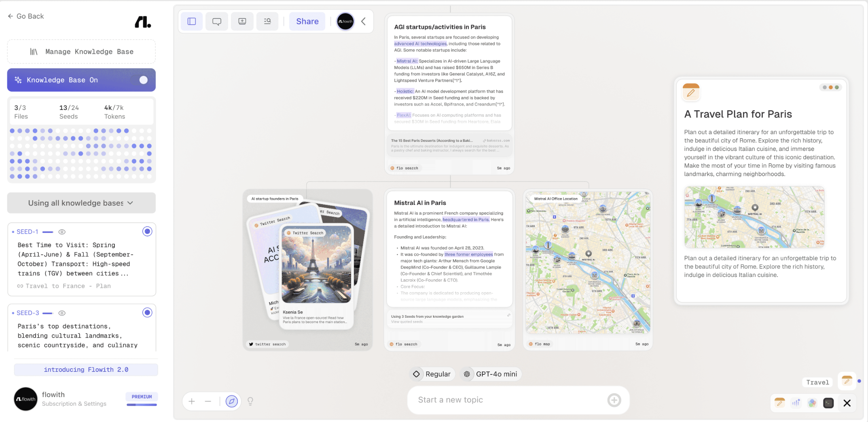Click the pencil icon on Travel Plan card
This screenshot has height=422, width=868.
pyautogui.click(x=691, y=92)
